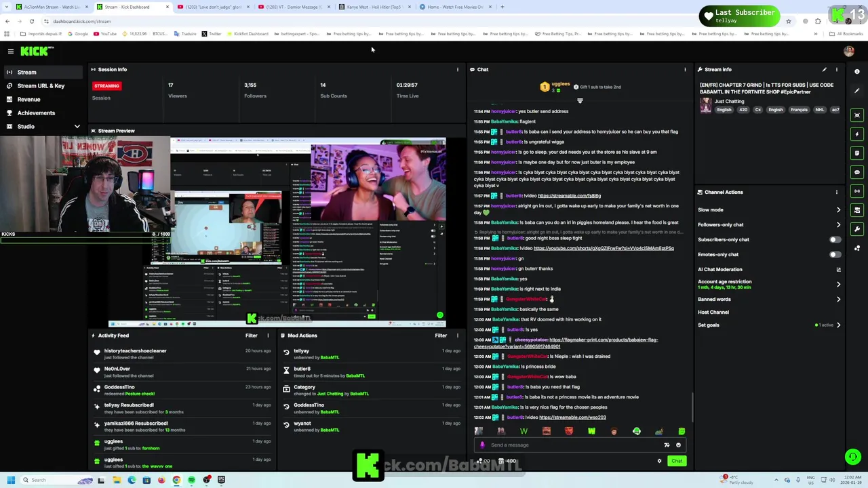Click browser address bar dashboard.kick.com/stream
868x488 pixels.
point(81,21)
